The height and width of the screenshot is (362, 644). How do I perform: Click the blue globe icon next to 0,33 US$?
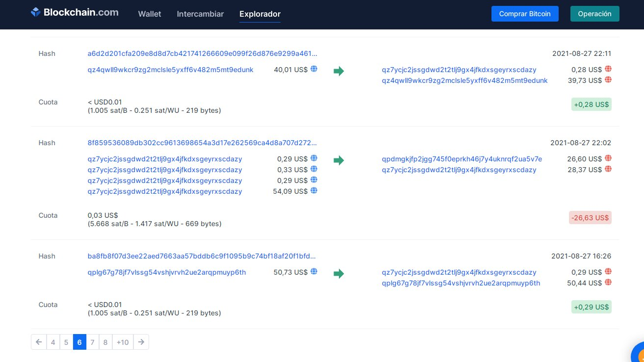(314, 169)
